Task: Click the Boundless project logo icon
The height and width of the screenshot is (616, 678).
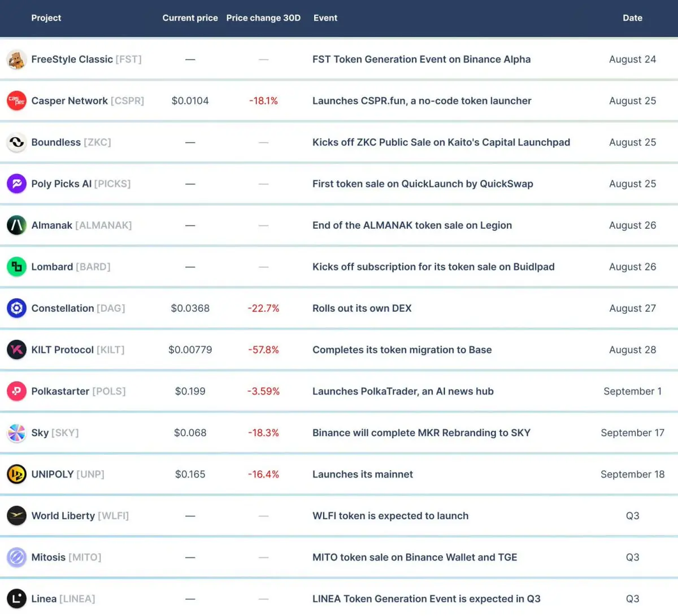Action: coord(16,142)
